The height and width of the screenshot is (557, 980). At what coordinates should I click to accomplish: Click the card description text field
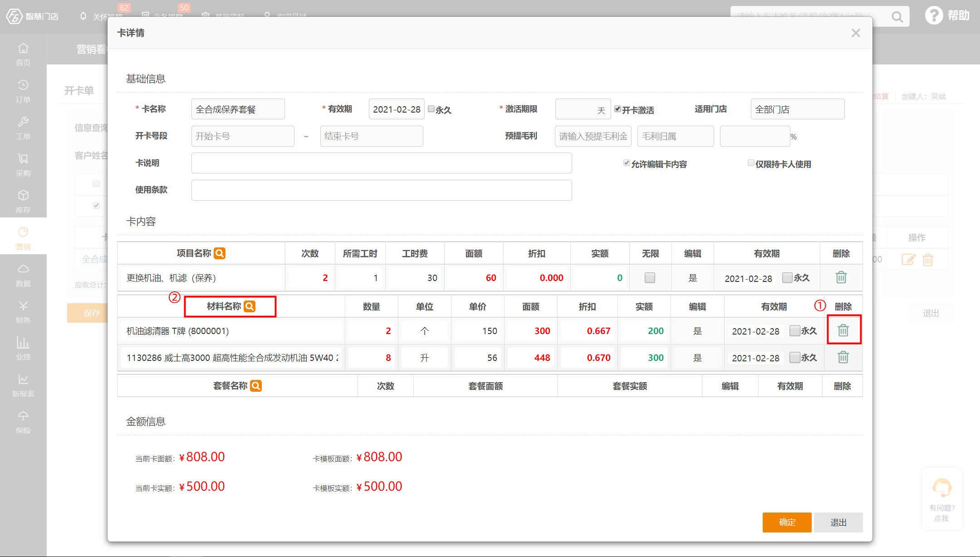[x=382, y=163]
